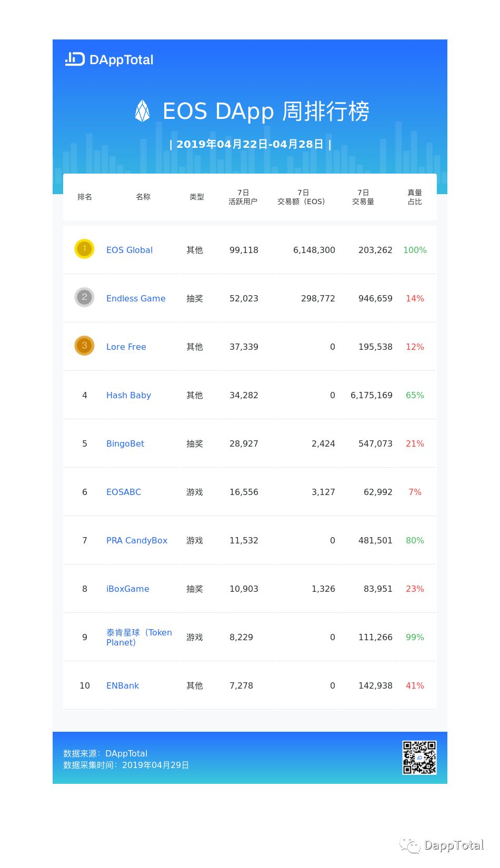The width and height of the screenshot is (500, 868).
Task: Open the PRA CandyBox link
Action: click(137, 540)
